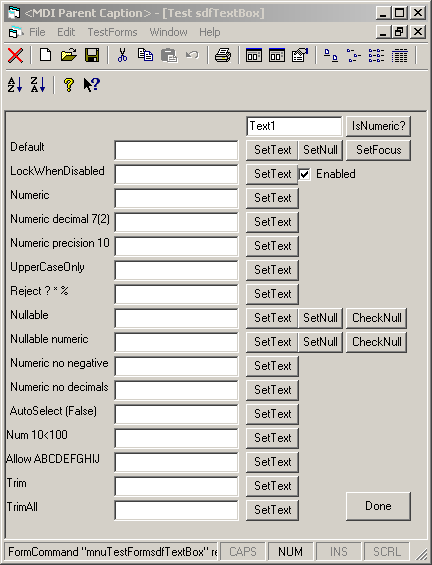The image size is (432, 565).
Task: Click the Done button
Action: click(x=378, y=506)
